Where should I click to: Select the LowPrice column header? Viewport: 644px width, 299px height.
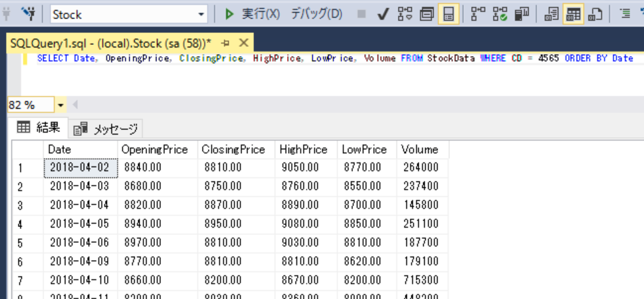point(367,149)
